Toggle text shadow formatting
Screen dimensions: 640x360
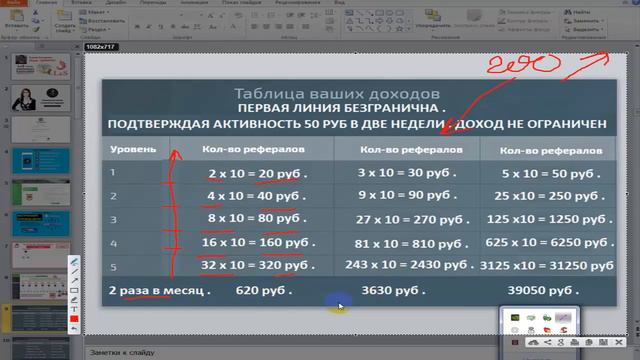coord(173,27)
